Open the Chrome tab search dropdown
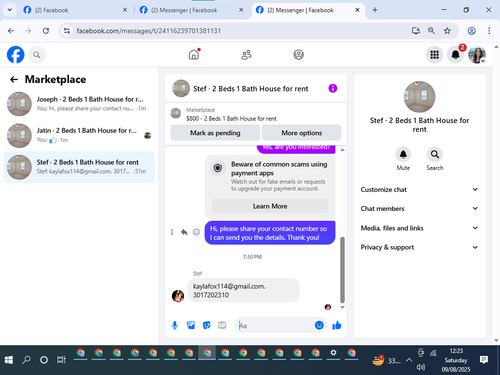Image resolution: width=500 pixels, height=375 pixels. point(10,10)
